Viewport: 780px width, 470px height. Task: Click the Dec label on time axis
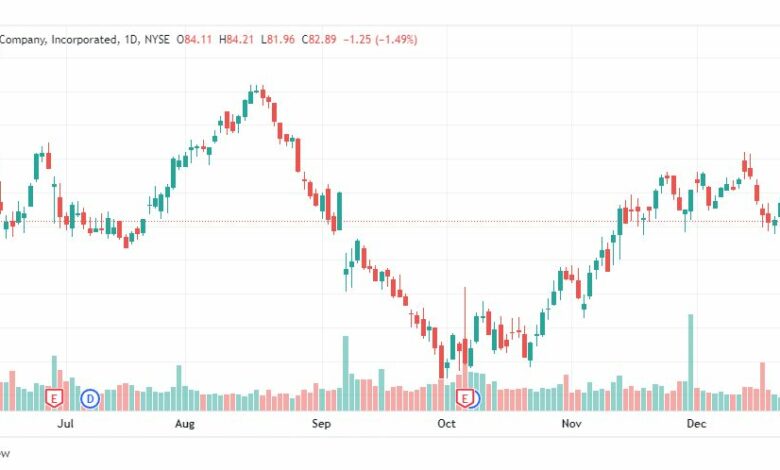[x=696, y=424]
